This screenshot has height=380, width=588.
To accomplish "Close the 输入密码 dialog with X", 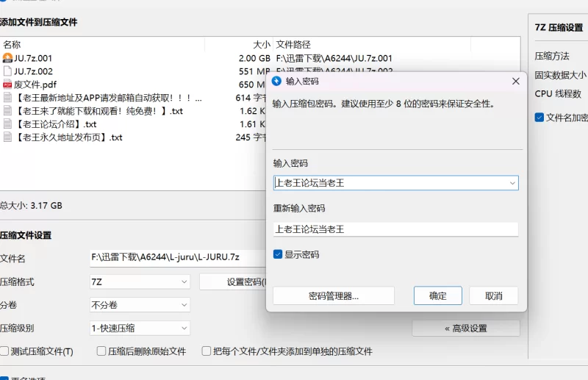I will click(512, 81).
